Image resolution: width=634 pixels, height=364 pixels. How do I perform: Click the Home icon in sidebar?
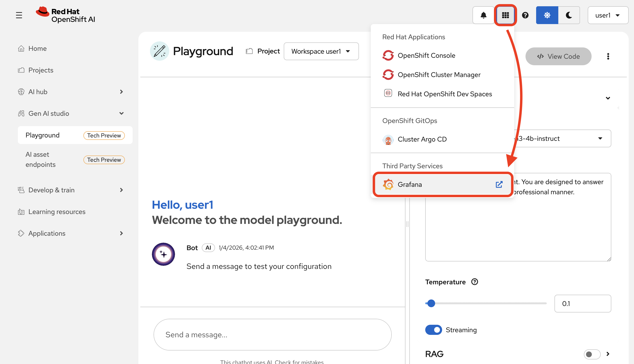point(21,48)
